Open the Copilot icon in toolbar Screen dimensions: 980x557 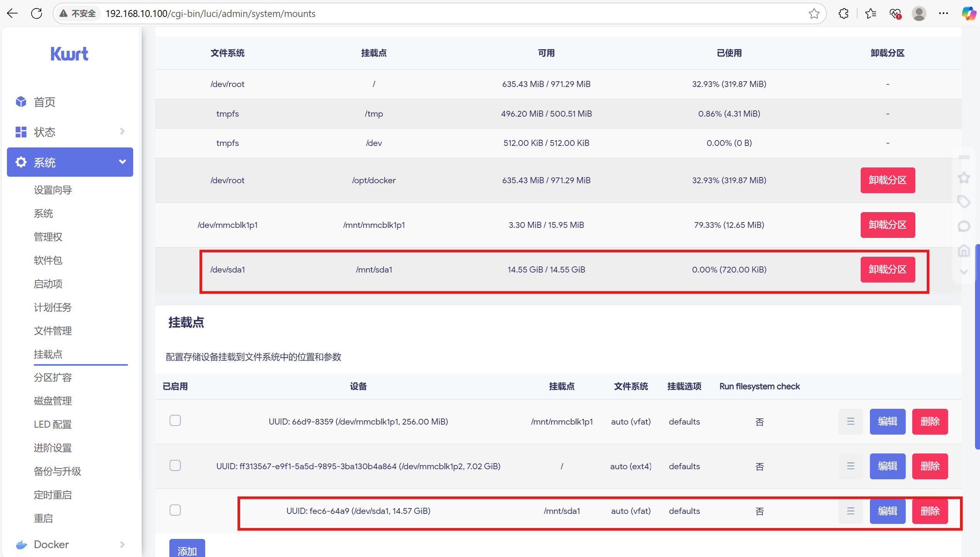pyautogui.click(x=969, y=13)
